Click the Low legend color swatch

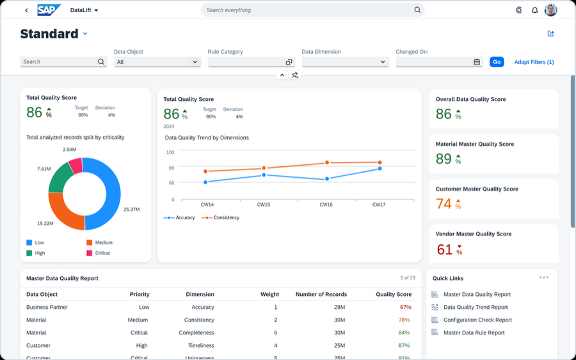click(29, 242)
